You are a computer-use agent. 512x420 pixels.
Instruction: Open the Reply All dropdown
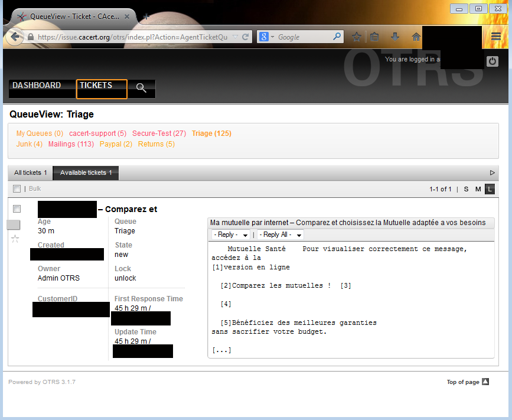point(281,235)
